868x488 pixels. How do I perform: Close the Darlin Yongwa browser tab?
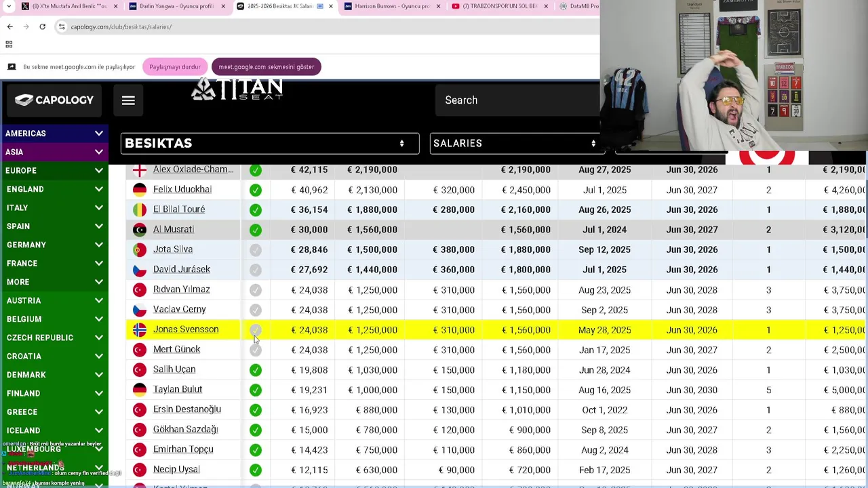223,6
